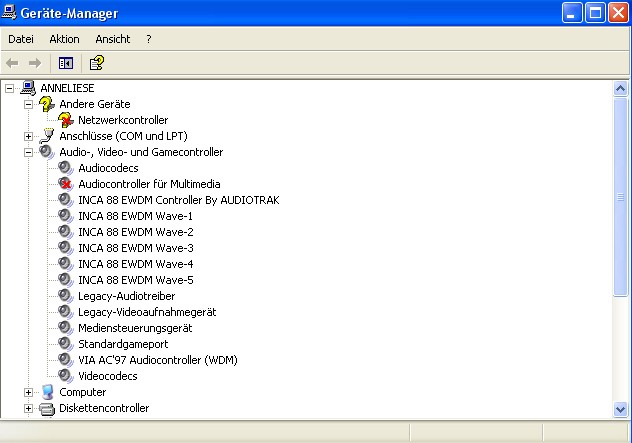Click the disabled Audiocontroller für Multimedia icon

point(66,184)
